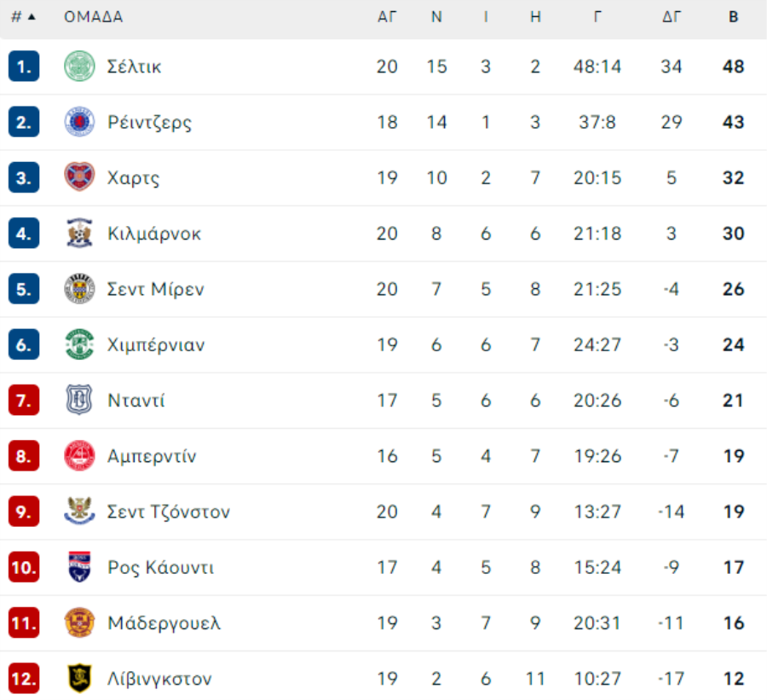The image size is (767, 700).
Task: Click Celtic's 48:14 goals cell
Action: pyautogui.click(x=597, y=67)
